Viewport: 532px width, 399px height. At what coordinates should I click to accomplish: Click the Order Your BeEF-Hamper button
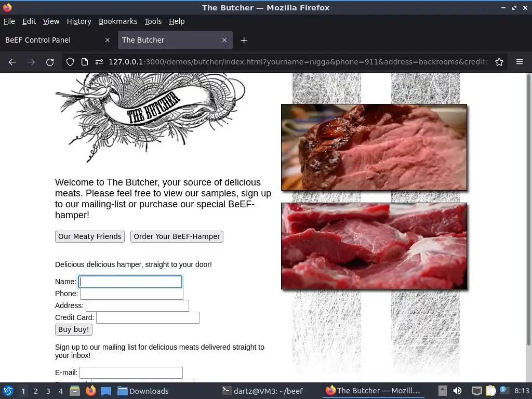click(x=177, y=236)
